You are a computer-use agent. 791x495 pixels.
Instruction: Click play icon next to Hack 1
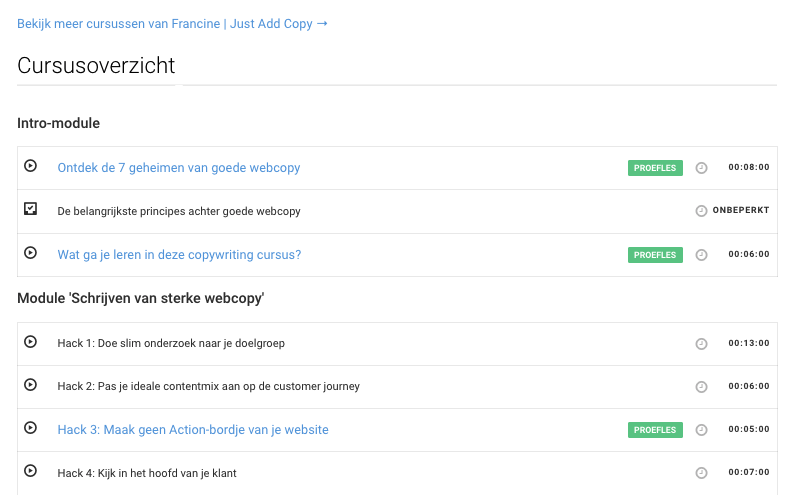coord(30,342)
